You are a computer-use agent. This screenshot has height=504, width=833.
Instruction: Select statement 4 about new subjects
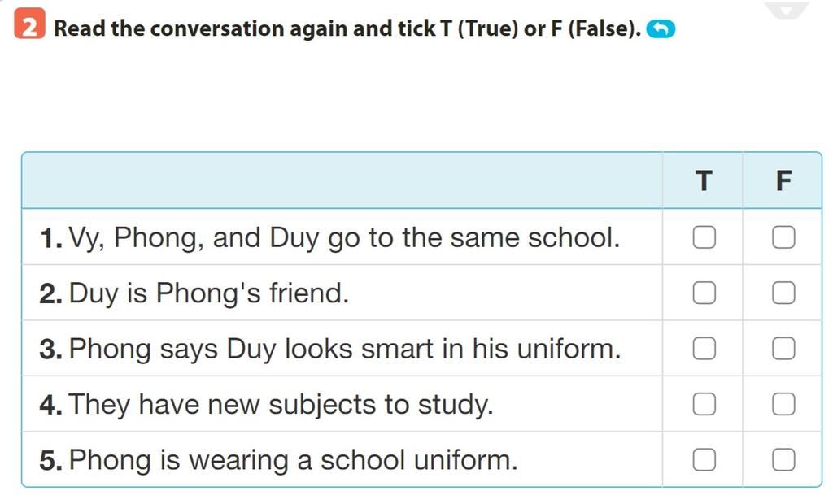(x=267, y=405)
